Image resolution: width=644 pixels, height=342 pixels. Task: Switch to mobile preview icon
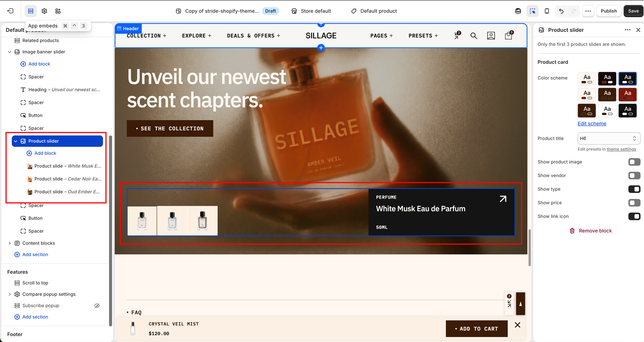point(547,11)
